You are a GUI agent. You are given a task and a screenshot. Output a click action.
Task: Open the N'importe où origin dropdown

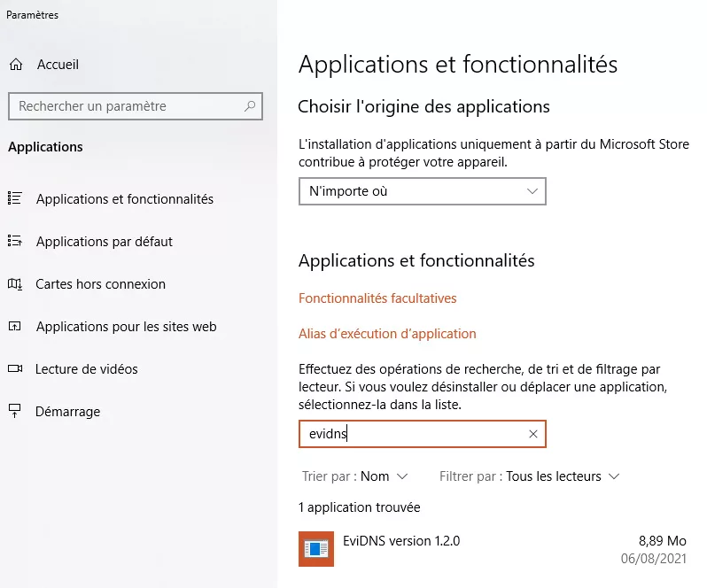(422, 191)
